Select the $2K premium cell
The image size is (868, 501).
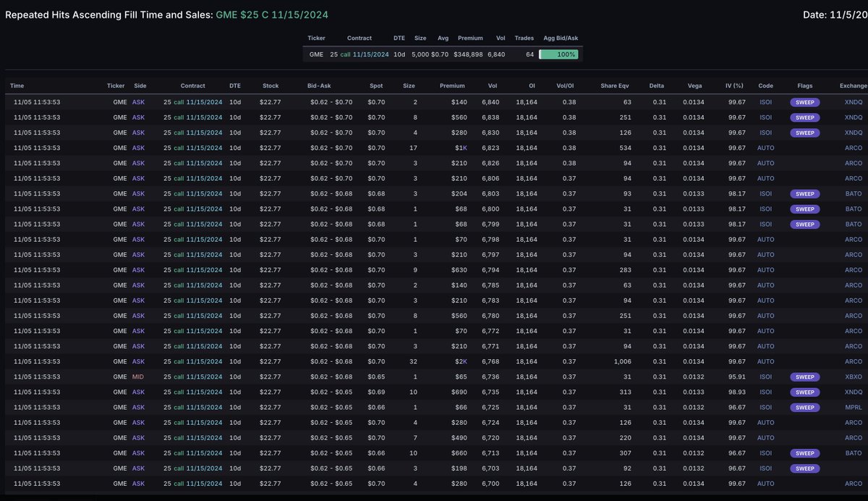coord(459,362)
